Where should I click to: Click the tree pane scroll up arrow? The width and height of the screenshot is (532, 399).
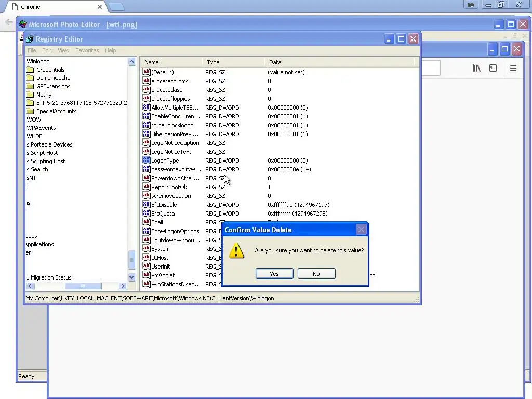click(131, 61)
